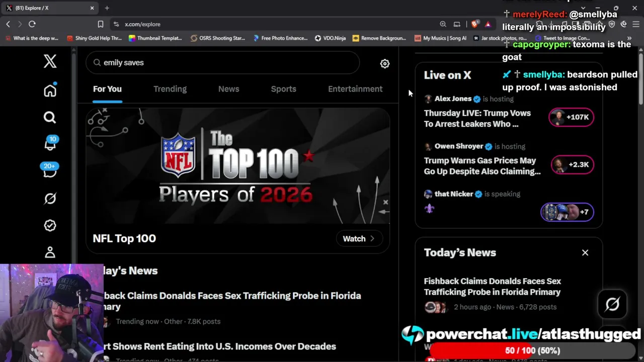Switch to the Trending tab
This screenshot has height=362, width=644.
point(170,89)
